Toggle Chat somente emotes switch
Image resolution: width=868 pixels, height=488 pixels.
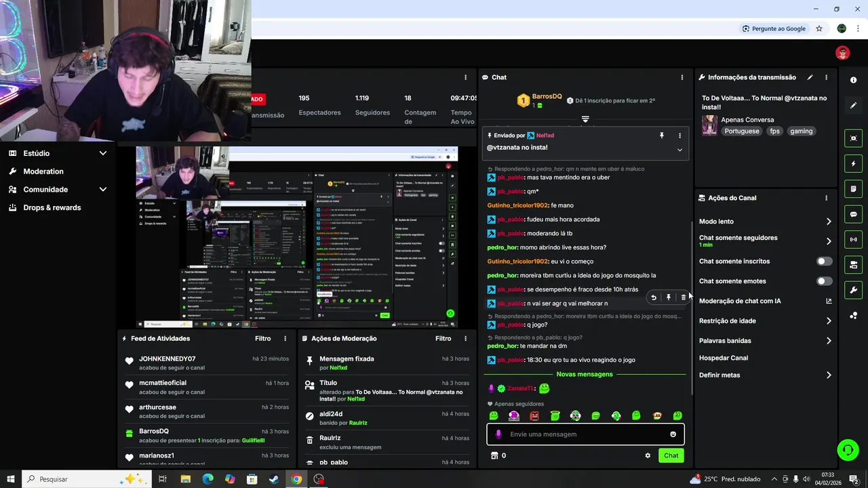pyautogui.click(x=824, y=281)
